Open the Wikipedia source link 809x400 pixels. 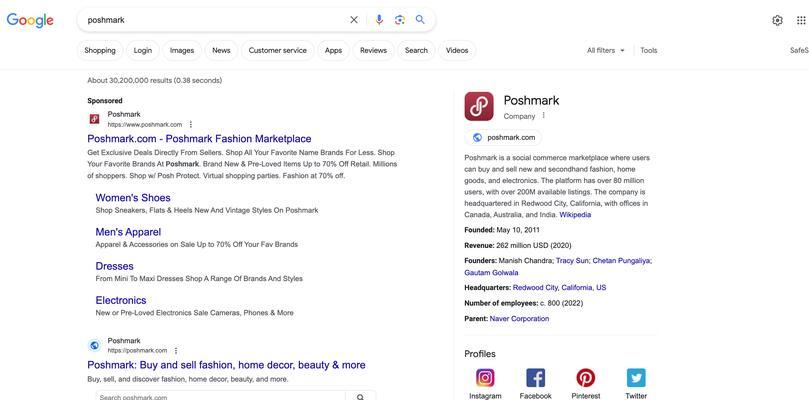575,215
